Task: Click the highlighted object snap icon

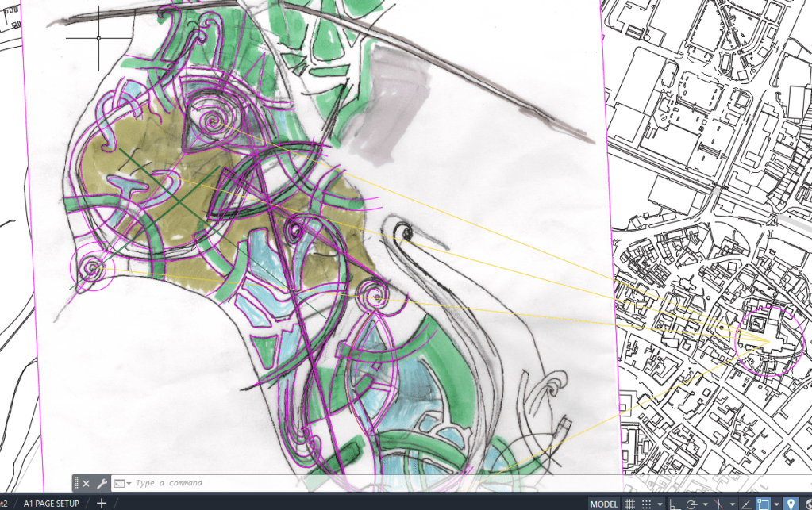Action: tap(763, 504)
